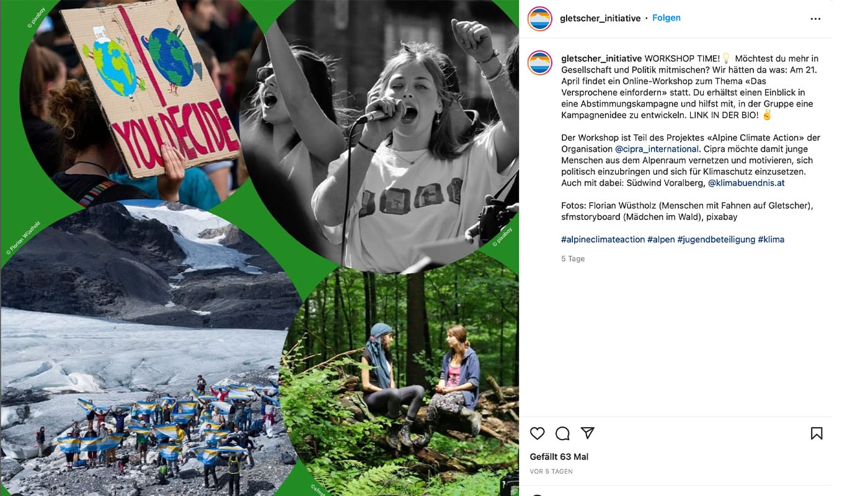Open hashtag #alpen
868x496 pixels.
click(661, 239)
